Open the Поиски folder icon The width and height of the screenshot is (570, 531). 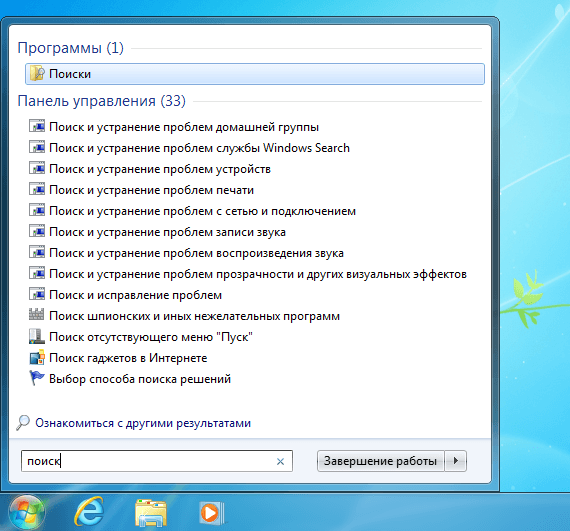(37, 74)
